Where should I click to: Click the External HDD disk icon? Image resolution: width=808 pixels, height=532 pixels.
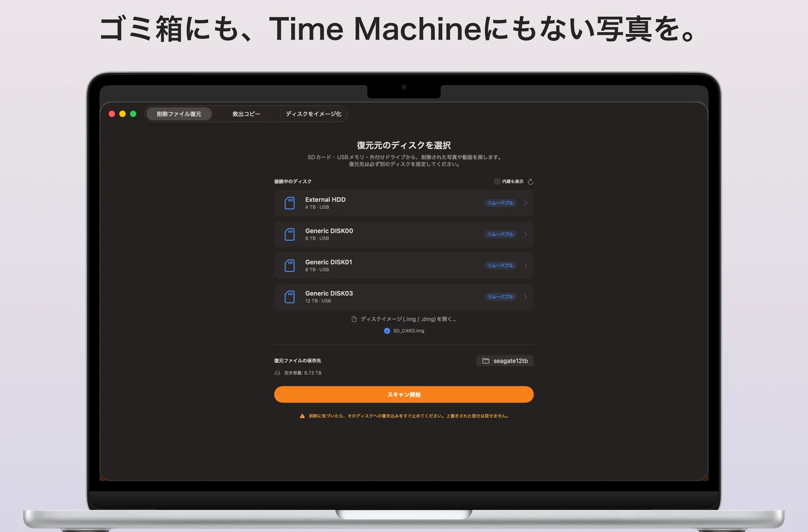(290, 203)
